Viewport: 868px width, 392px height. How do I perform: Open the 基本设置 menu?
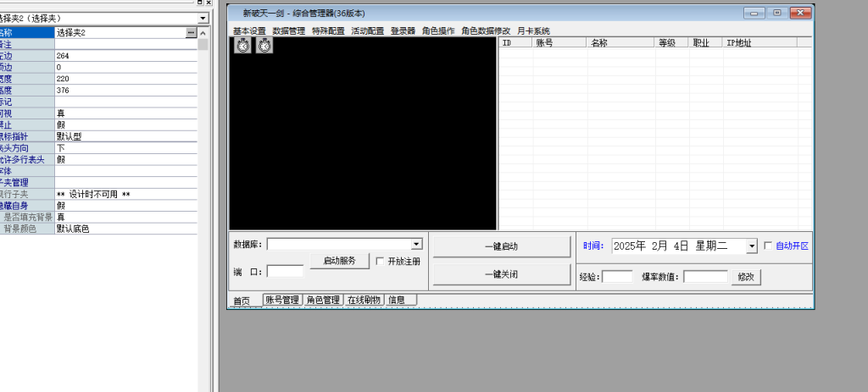click(249, 31)
